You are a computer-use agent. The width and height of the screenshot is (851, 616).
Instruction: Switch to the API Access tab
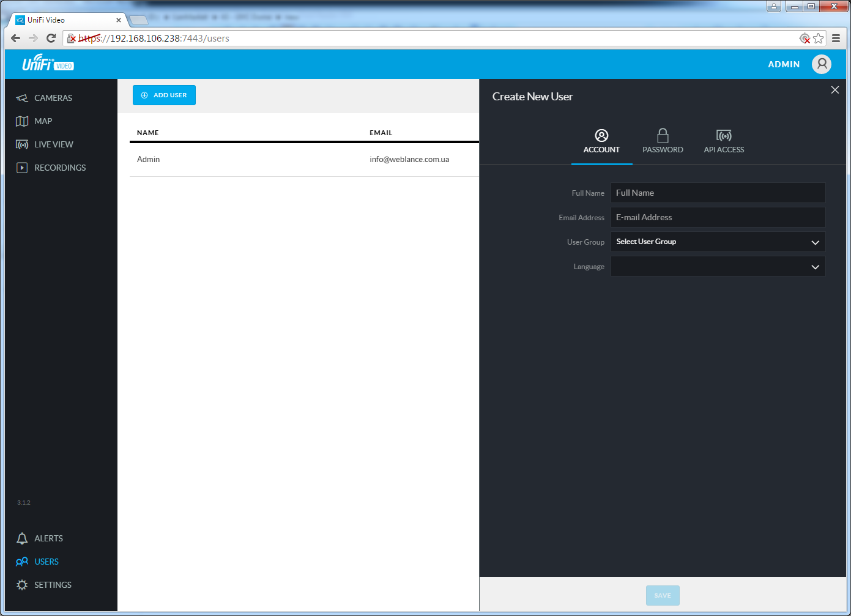point(724,141)
